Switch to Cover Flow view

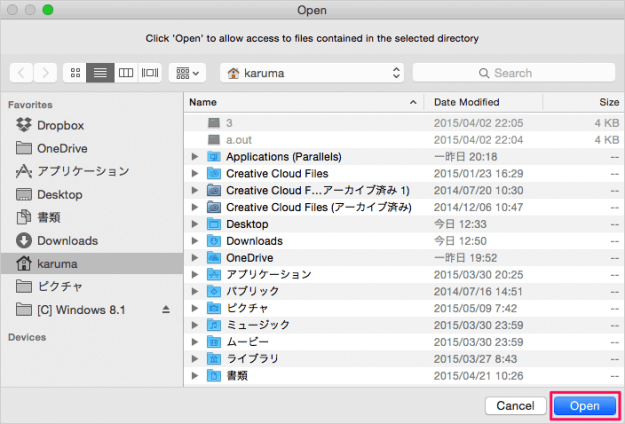coord(151,73)
